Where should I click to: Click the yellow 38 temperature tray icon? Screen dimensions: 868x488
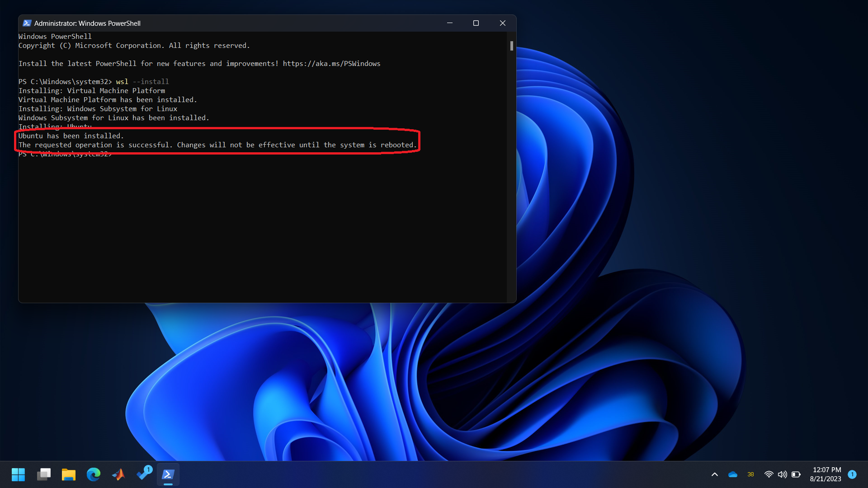click(750, 474)
